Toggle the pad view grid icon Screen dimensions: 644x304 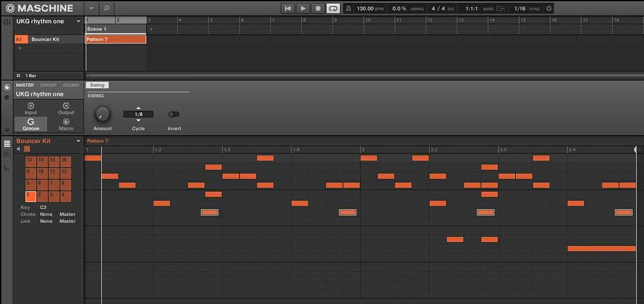[x=27, y=149]
